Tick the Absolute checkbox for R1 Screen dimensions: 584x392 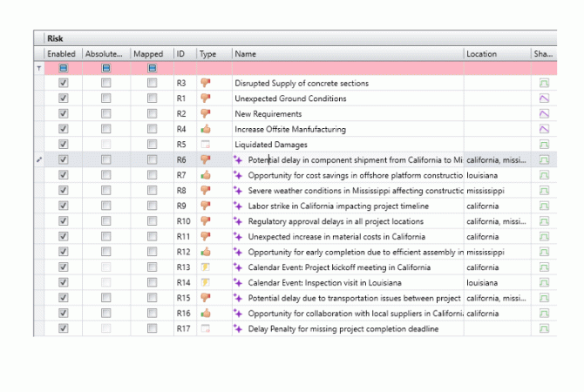pyautogui.click(x=105, y=98)
